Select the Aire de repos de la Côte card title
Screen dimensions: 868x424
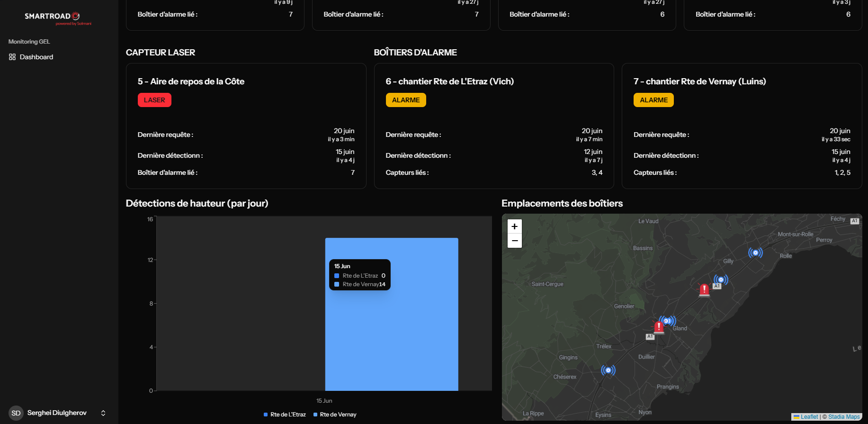[x=191, y=81]
